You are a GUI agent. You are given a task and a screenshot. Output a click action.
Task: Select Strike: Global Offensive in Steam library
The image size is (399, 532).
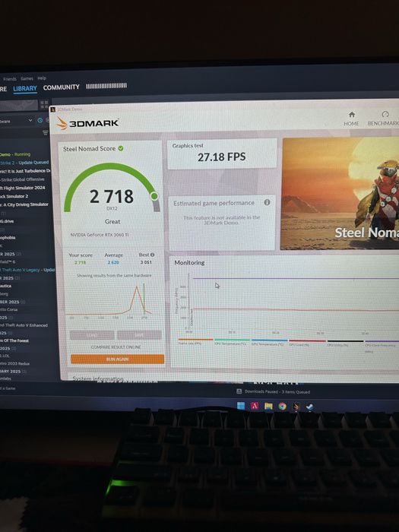pos(22,179)
